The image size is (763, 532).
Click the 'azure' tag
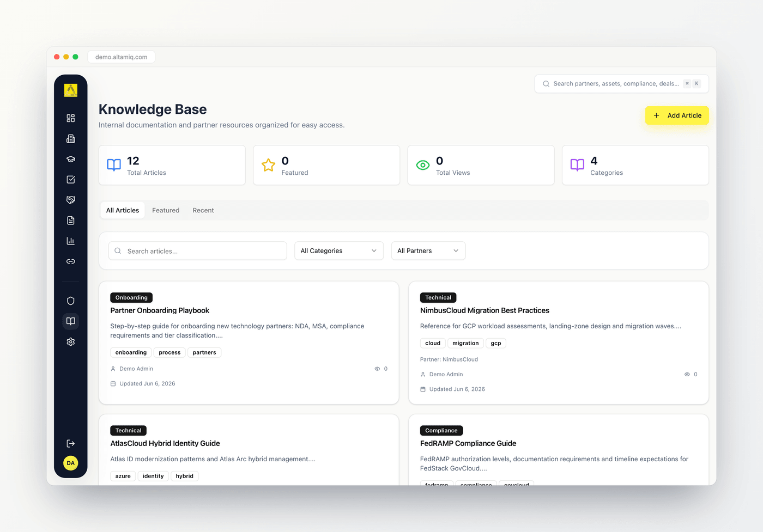123,476
